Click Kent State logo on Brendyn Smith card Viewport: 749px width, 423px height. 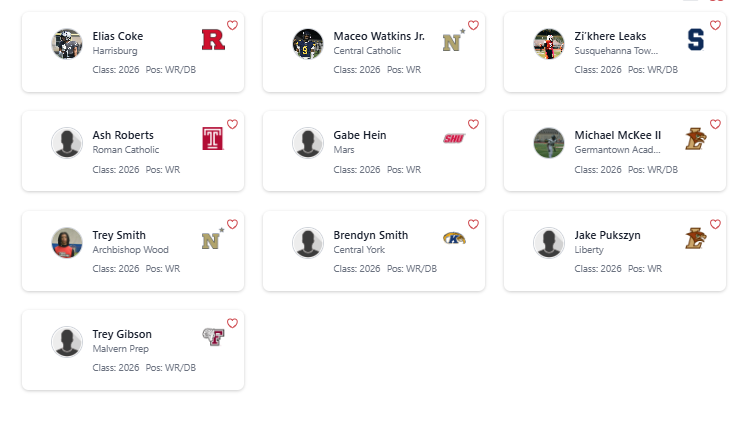pyautogui.click(x=453, y=238)
